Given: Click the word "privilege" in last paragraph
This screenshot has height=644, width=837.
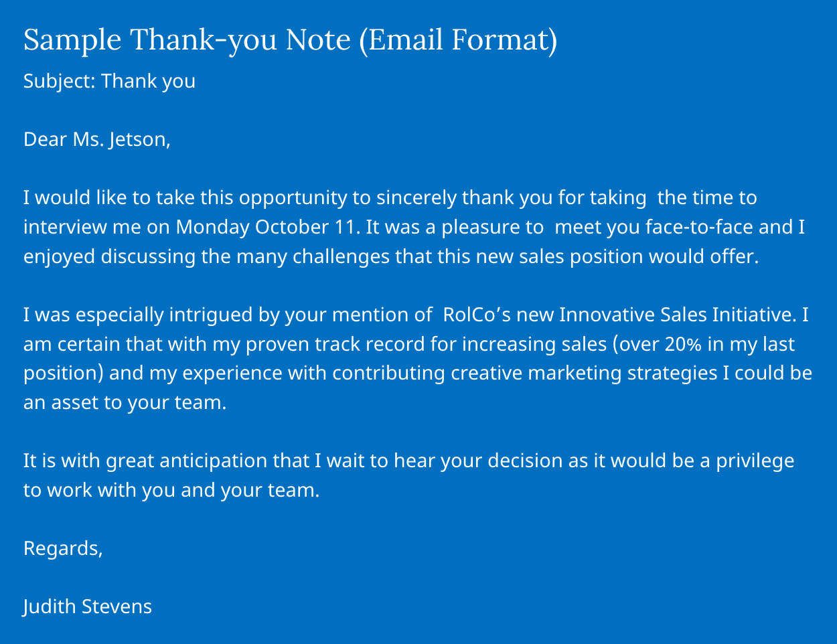Looking at the screenshot, I should tap(755, 461).
